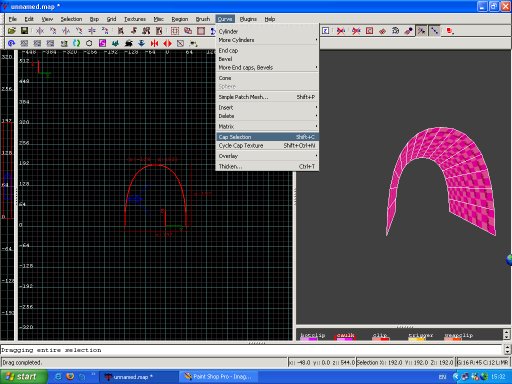Viewport: 512px width, 384px height.
Task: Save the map using the floppy icon
Action: tap(24, 31)
